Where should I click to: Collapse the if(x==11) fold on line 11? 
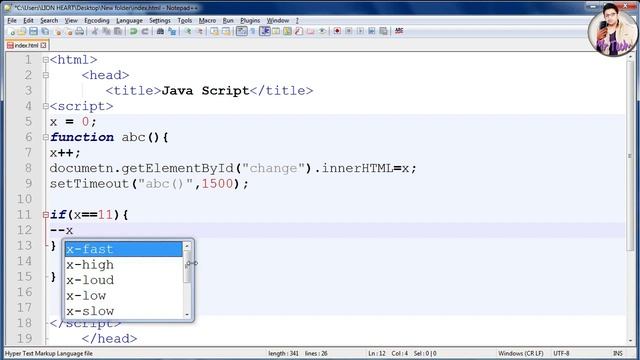pyautogui.click(x=46, y=215)
